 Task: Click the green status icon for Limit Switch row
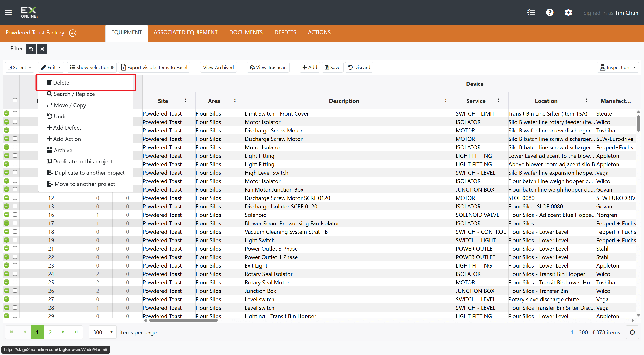click(7, 113)
